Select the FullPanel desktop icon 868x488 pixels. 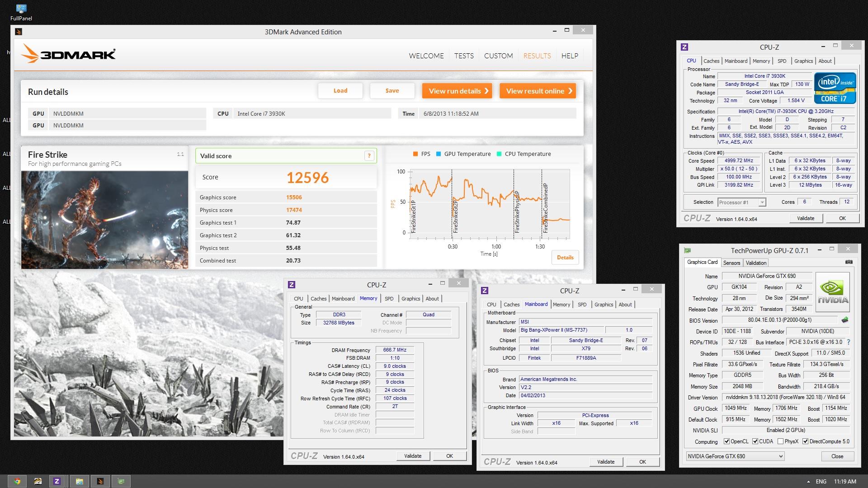(21, 12)
